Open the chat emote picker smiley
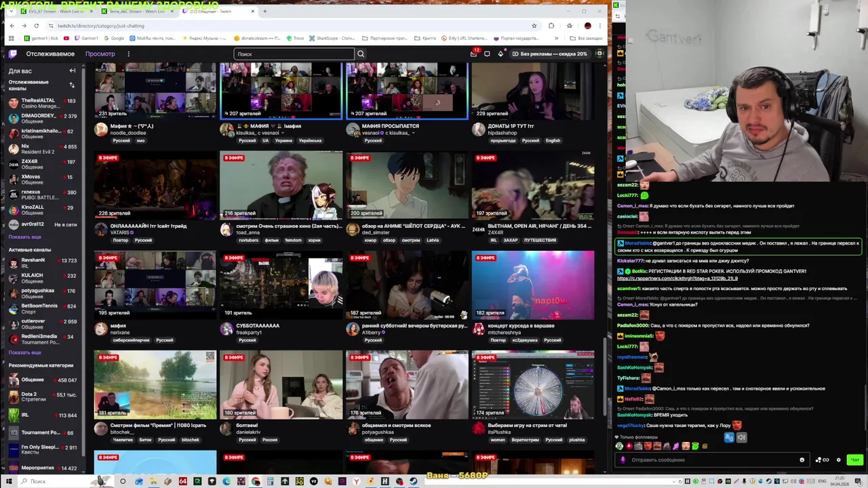Screen dimensions: 868x488 coord(802,460)
